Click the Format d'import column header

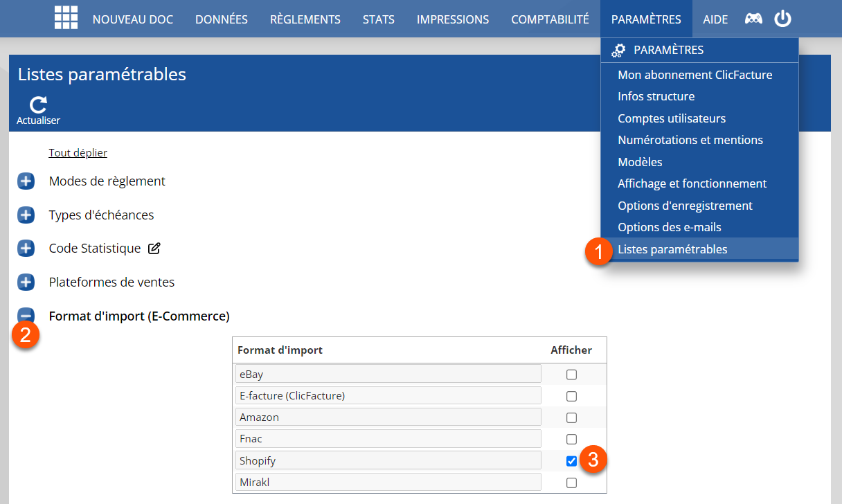pyautogui.click(x=280, y=350)
